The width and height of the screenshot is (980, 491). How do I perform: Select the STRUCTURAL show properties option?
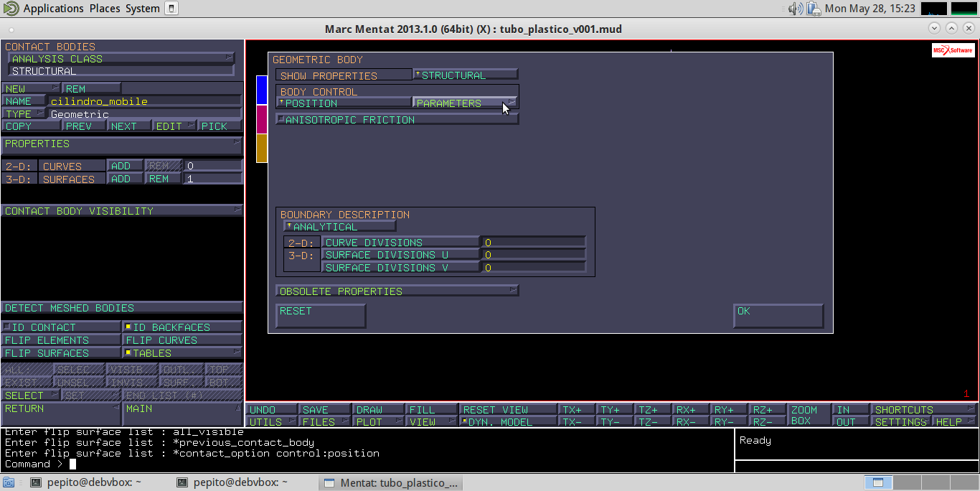pos(465,75)
